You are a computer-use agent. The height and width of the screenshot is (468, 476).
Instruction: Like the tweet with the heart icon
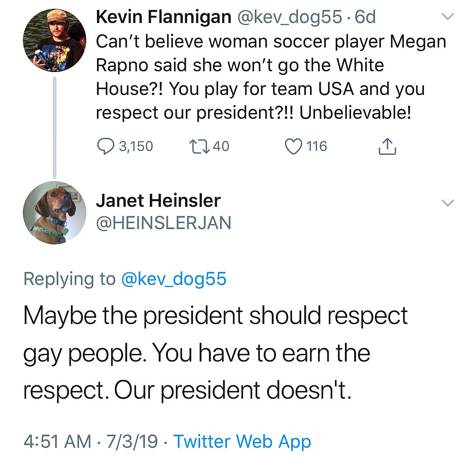click(x=294, y=146)
